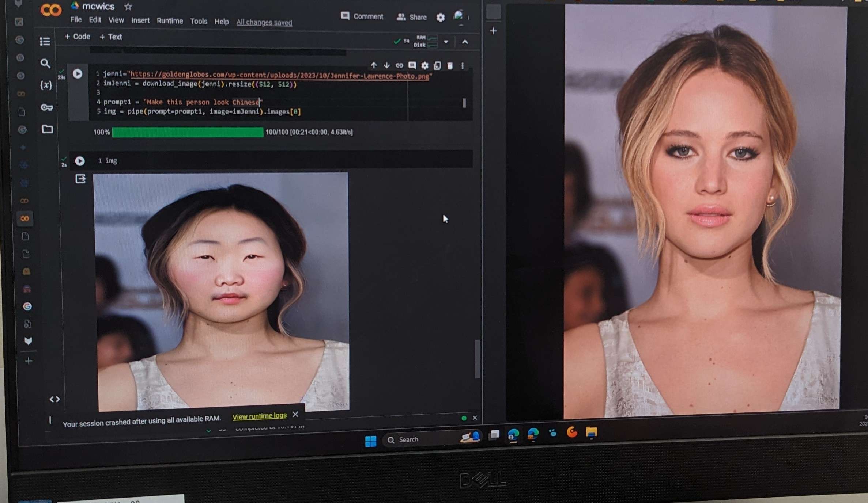
Task: Click View runtime logs link
Action: pos(259,416)
